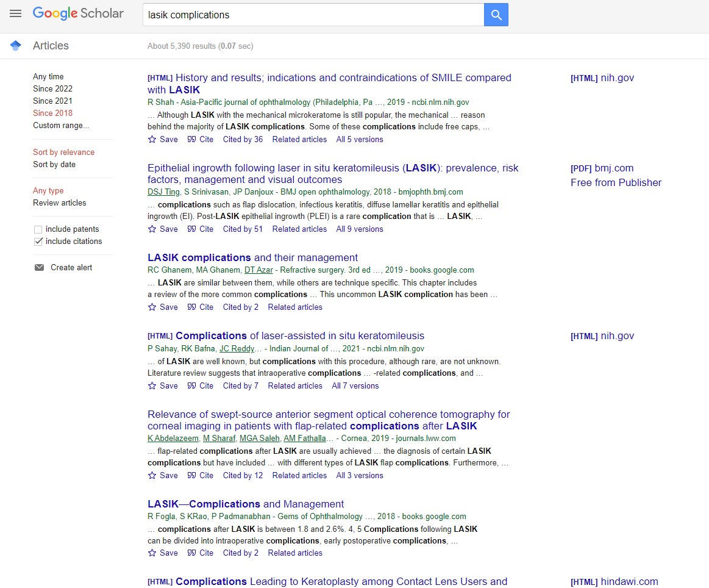Viewport: 709px width, 588px height.
Task: Select the Review articles filter
Action: (59, 203)
